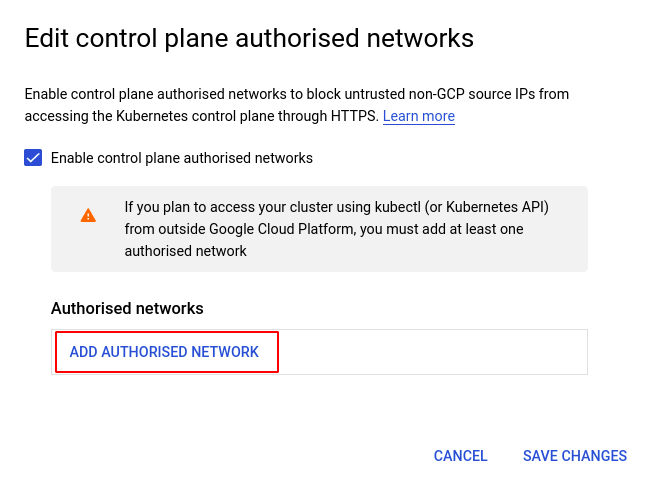Click the orange warning triangle icon
Viewport: 654px width, 489px height.
pyautogui.click(x=88, y=215)
